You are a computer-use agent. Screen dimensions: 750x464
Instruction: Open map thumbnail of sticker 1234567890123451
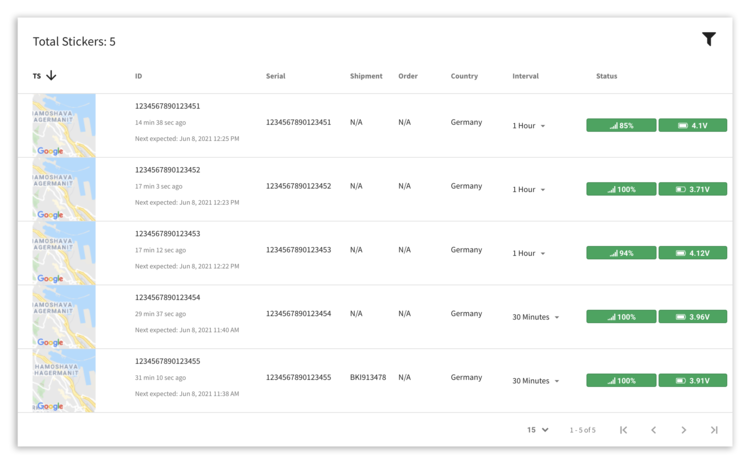click(64, 125)
